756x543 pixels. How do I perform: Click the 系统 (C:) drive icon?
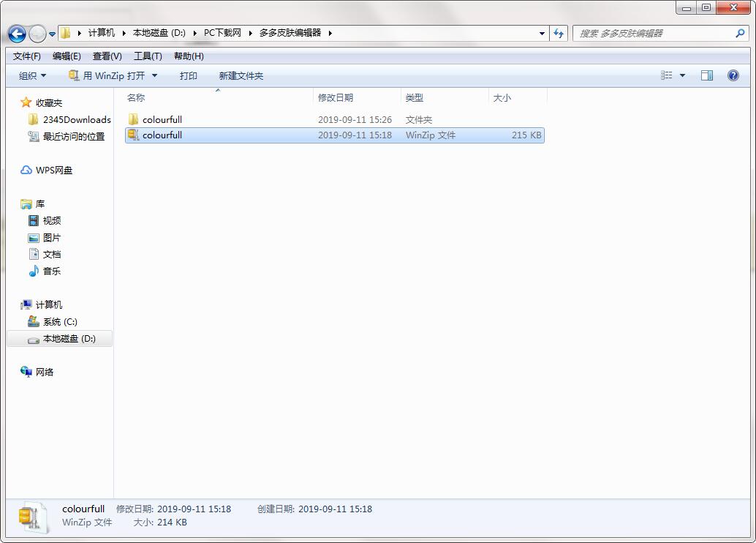34,321
